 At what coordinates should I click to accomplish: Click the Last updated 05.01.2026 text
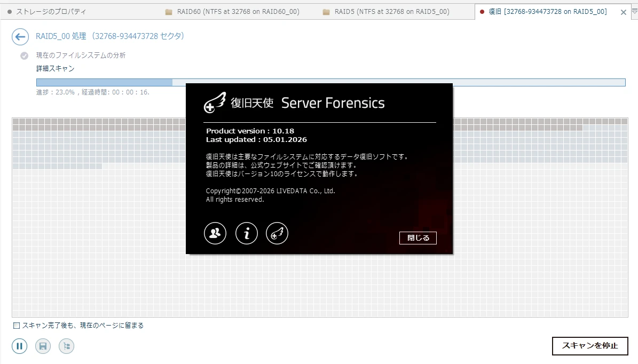[x=256, y=139]
